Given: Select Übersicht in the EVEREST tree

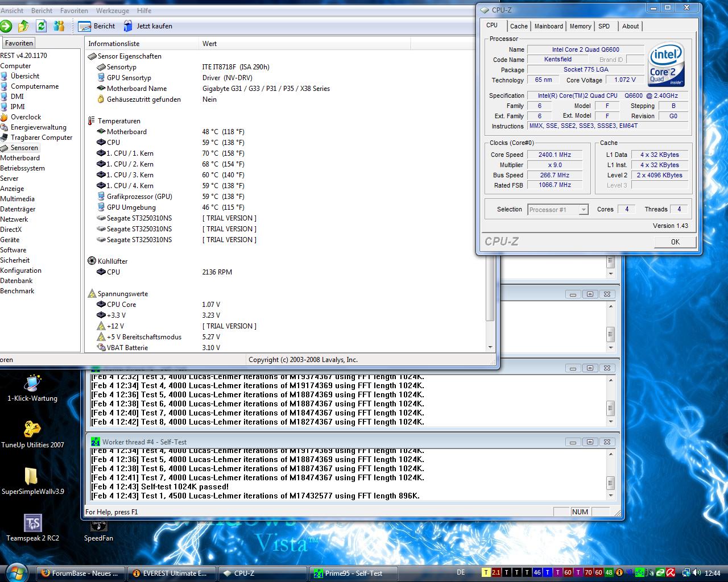Looking at the screenshot, I should click(25, 76).
